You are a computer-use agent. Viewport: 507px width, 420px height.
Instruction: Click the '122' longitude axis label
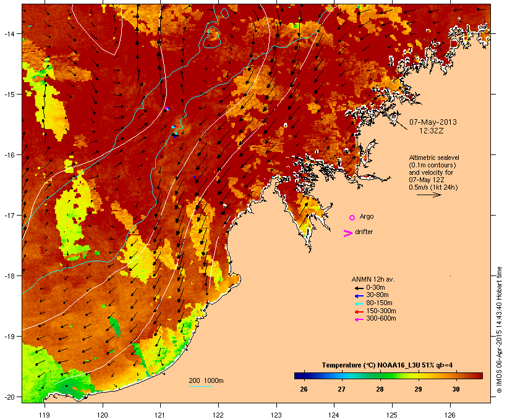pos(218,415)
